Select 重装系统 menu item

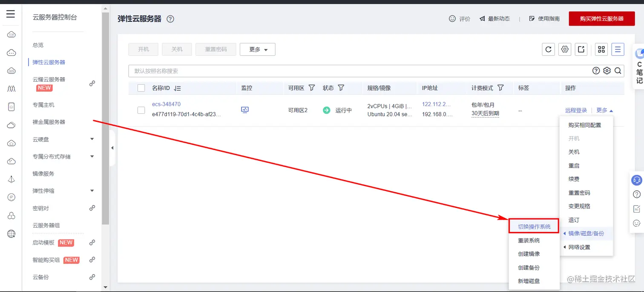click(529, 240)
